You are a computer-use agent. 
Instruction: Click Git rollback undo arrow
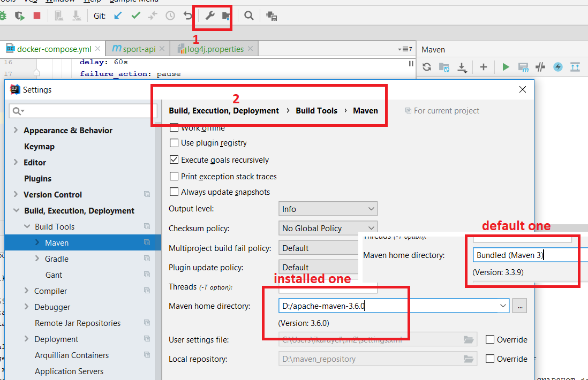[x=187, y=16]
